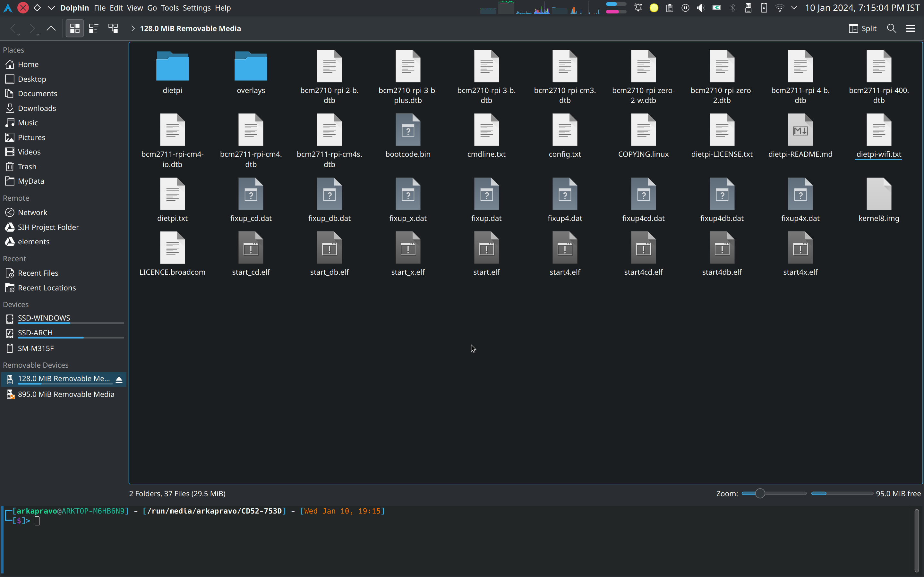Switch to Compact view mode
The width and height of the screenshot is (924, 577).
click(x=94, y=29)
